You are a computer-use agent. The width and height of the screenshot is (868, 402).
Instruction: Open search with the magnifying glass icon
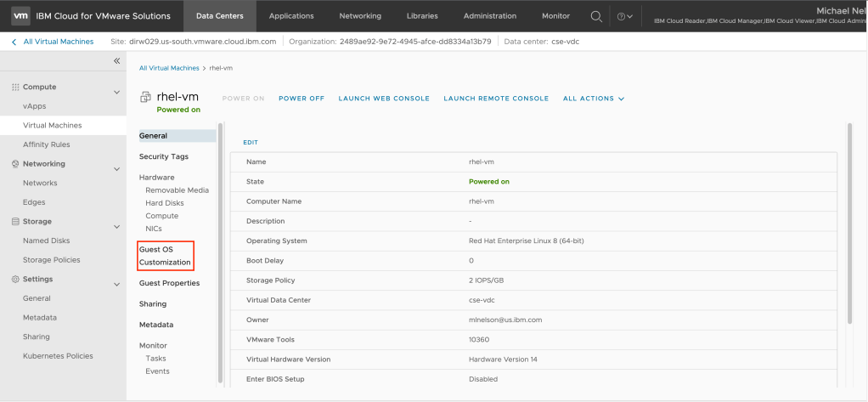click(x=596, y=16)
